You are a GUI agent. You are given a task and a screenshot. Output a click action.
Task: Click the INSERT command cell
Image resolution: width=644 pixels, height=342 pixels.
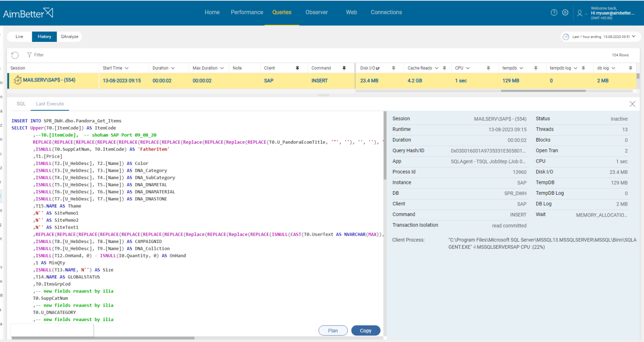click(x=320, y=81)
